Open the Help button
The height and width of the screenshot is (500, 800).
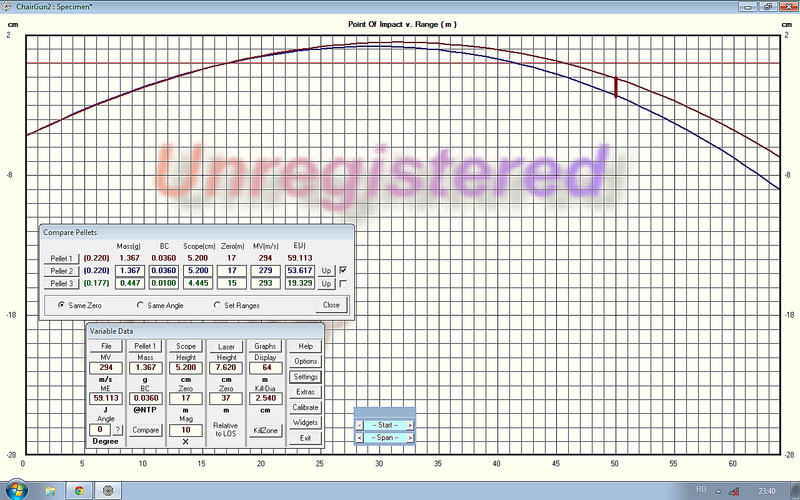(x=306, y=346)
